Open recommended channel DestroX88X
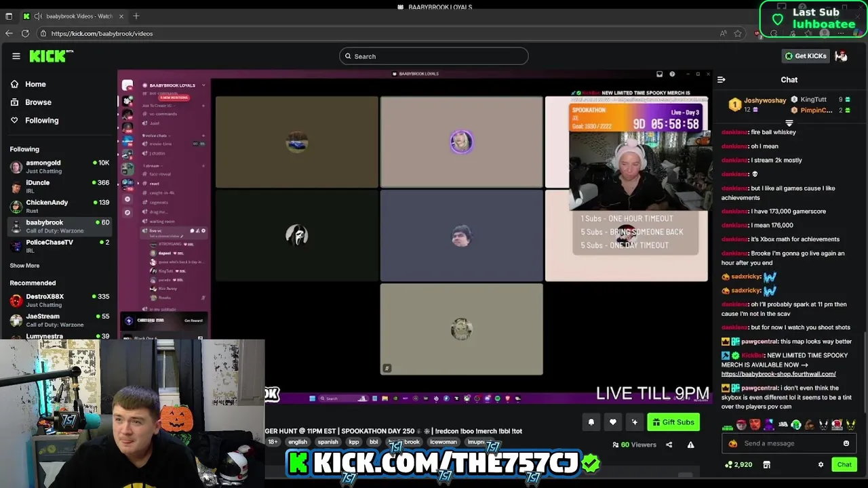Image resolution: width=868 pixels, height=488 pixels. tap(59, 300)
